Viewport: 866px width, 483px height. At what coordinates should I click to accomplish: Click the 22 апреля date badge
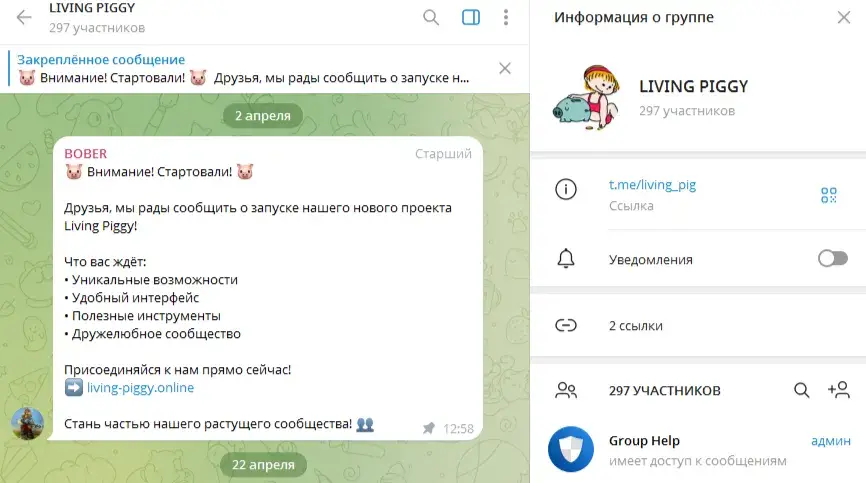tap(263, 465)
